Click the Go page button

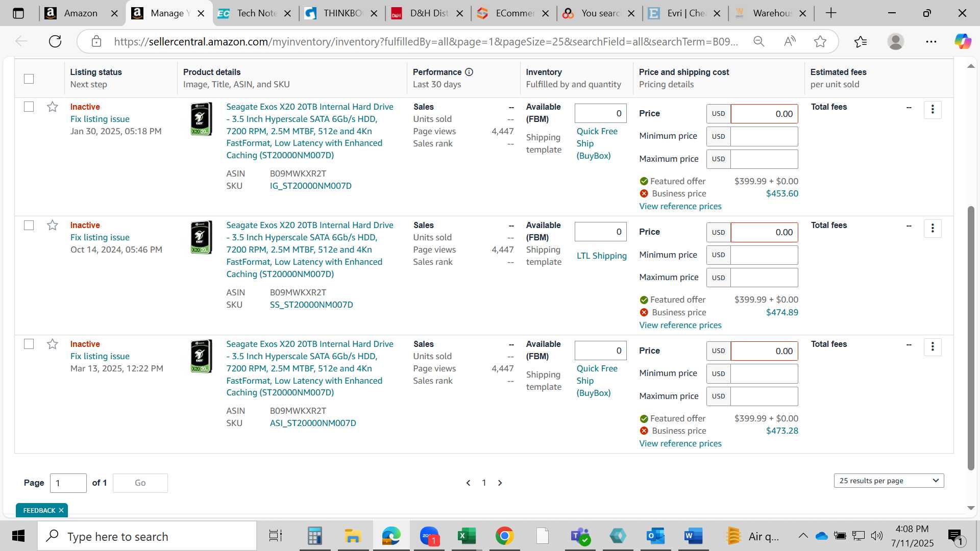pyautogui.click(x=140, y=483)
